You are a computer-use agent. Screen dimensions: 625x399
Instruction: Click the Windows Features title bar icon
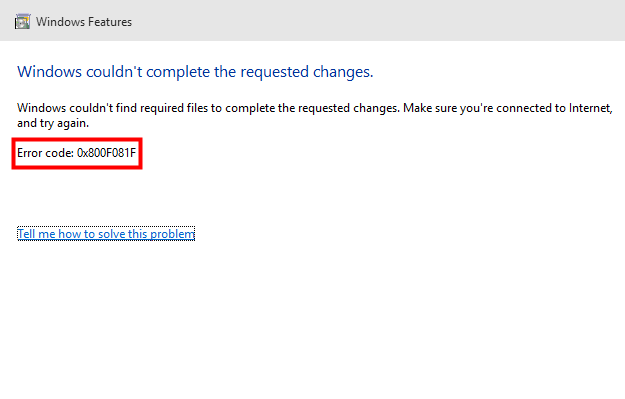click(22, 22)
